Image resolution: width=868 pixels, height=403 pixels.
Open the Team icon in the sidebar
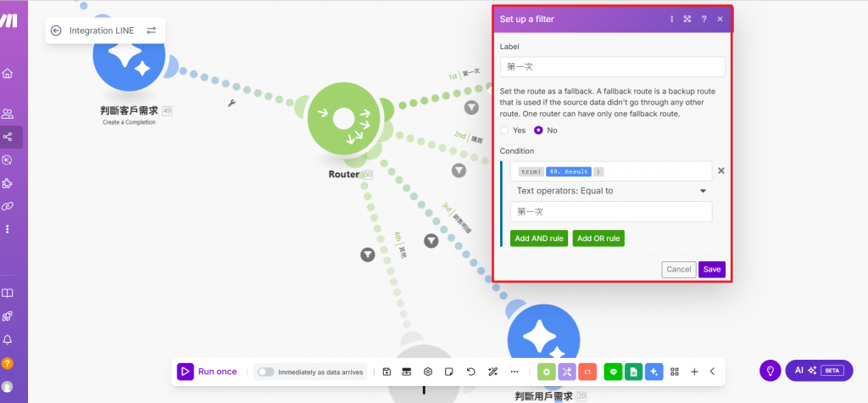point(8,115)
